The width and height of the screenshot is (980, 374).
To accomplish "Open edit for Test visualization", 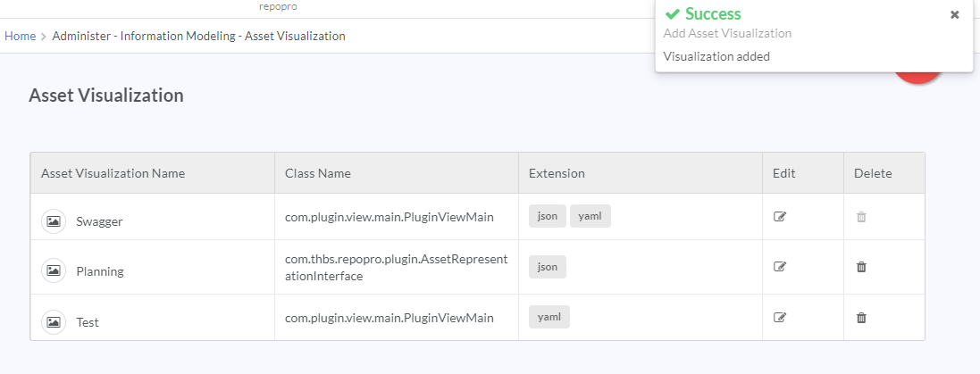I will point(779,317).
